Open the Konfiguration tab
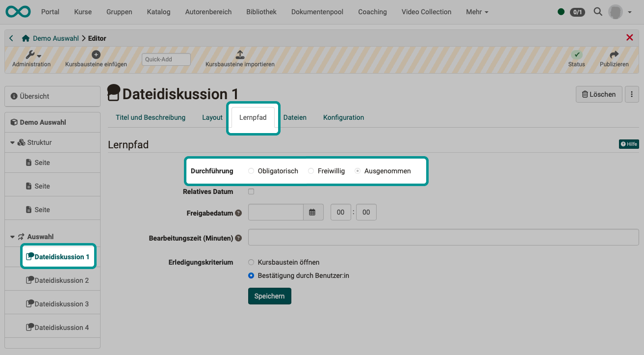Screen dimensions: 644x355 point(343,117)
